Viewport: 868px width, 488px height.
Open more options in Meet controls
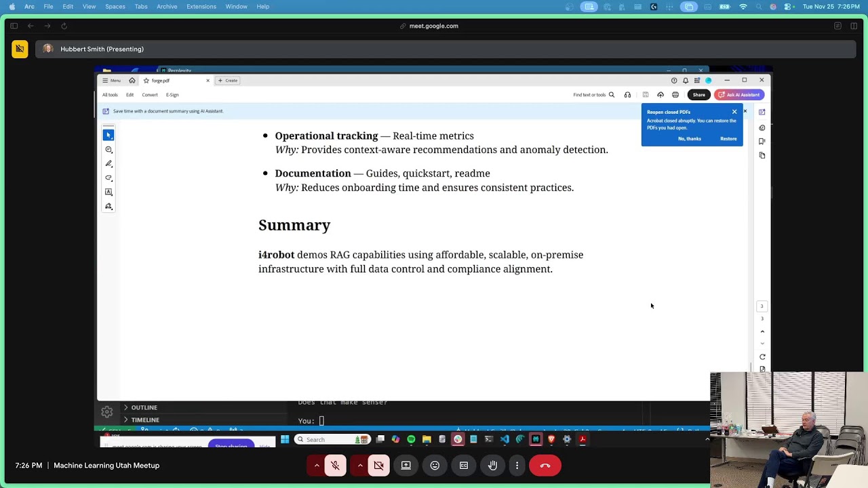517,466
